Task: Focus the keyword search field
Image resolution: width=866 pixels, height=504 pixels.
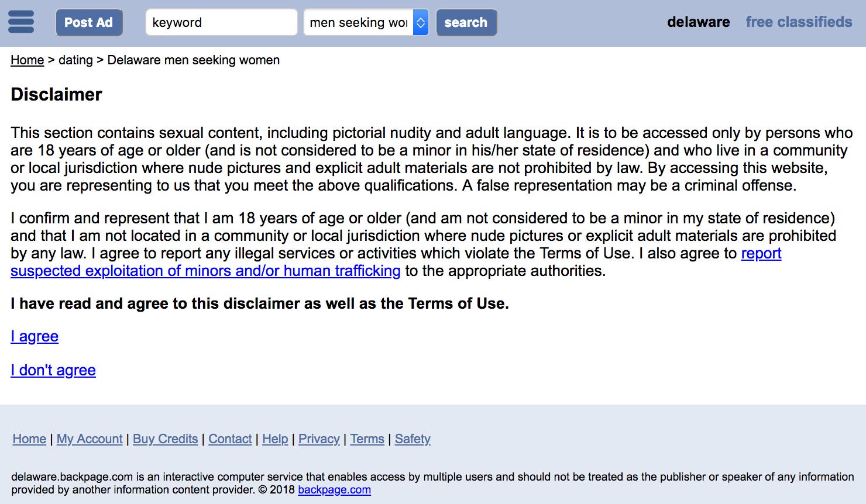Action: tap(221, 23)
